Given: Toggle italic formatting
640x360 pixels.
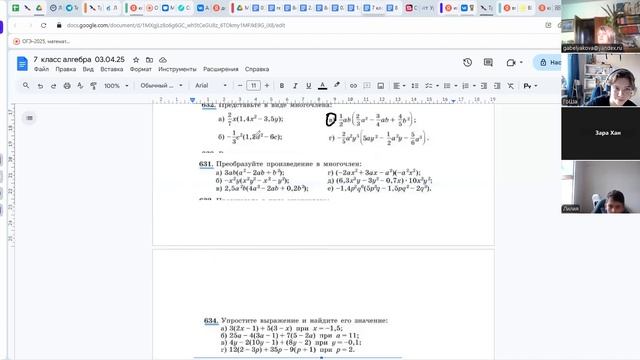Looking at the screenshot, I should click(x=295, y=86).
